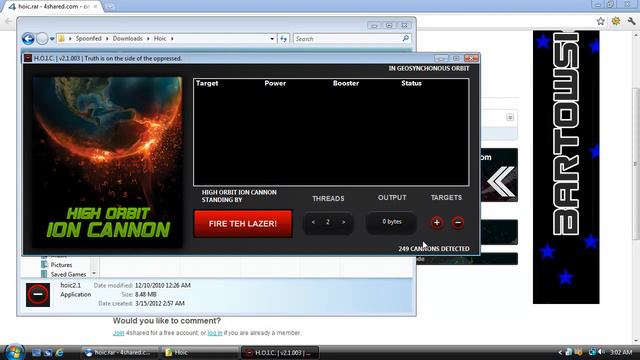
Task: Click the volume icon in system tray
Action: [602, 352]
